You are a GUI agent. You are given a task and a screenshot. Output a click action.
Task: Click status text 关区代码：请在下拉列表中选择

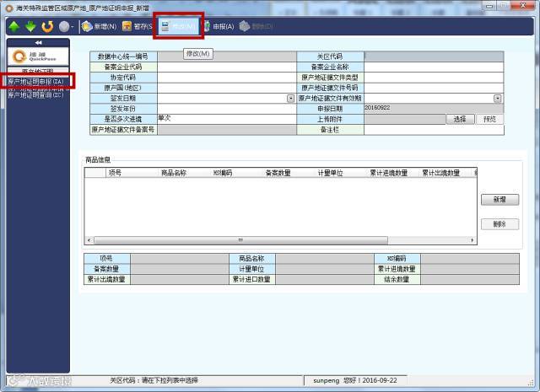pos(154,380)
